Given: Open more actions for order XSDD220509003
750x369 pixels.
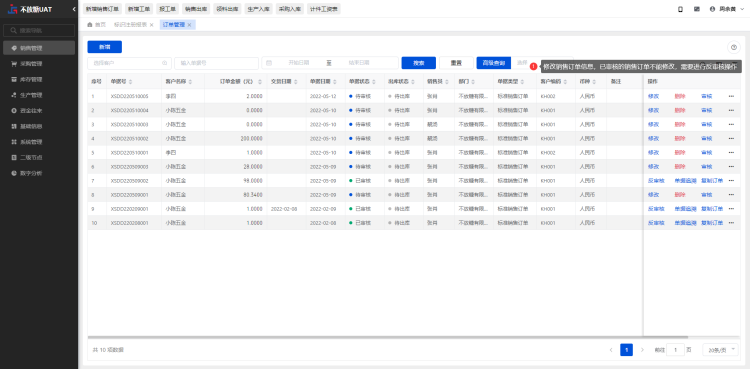Looking at the screenshot, I should 731,167.
